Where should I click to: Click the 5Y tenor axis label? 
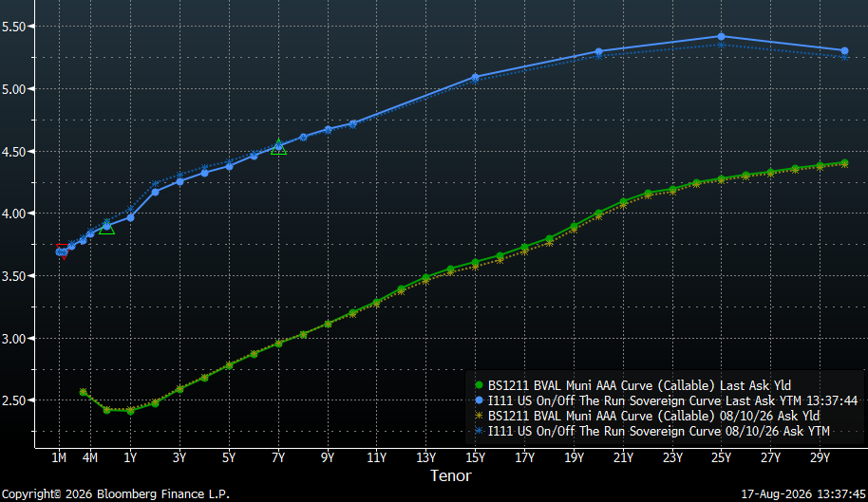tap(229, 457)
